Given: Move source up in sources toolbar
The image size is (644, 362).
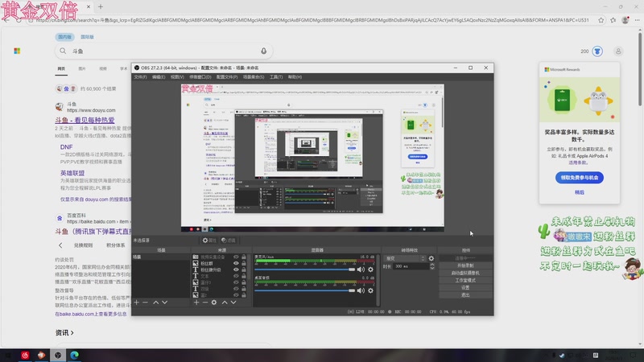Looking at the screenshot, I should pos(225,302).
